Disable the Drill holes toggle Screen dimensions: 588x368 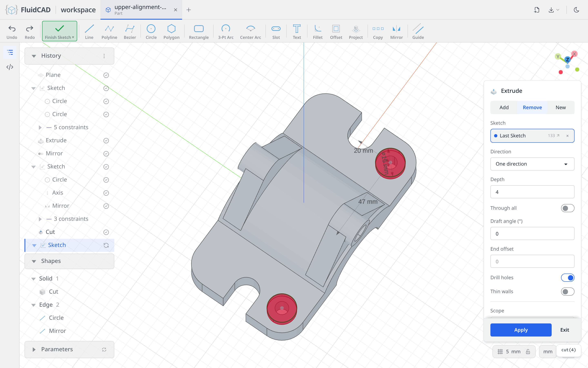pos(568,278)
